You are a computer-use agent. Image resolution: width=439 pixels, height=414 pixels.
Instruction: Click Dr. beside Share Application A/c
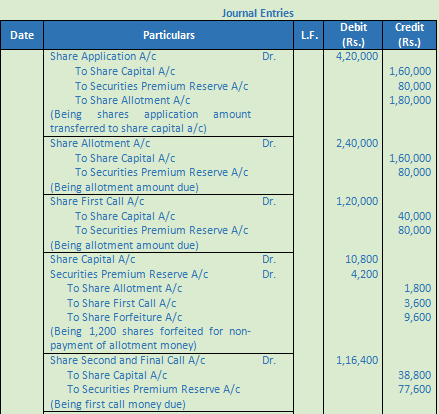coord(269,56)
